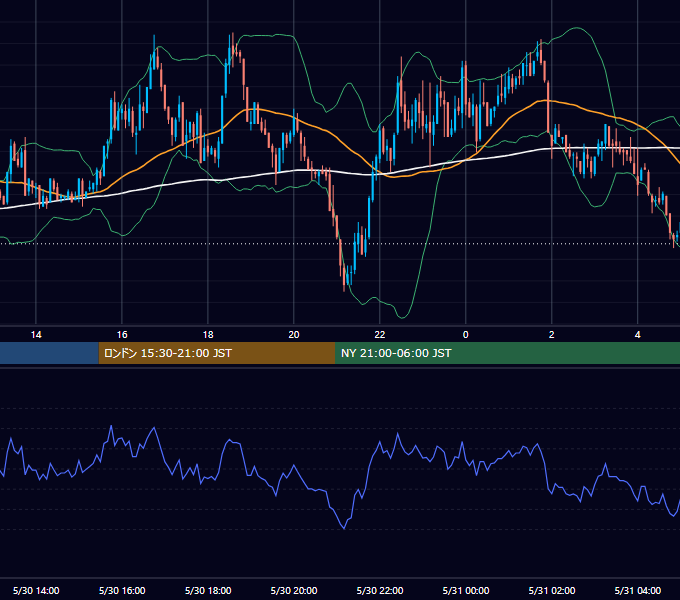Click the 5/30 22:00 time label
Screen dimensions: 680x600
379,590
